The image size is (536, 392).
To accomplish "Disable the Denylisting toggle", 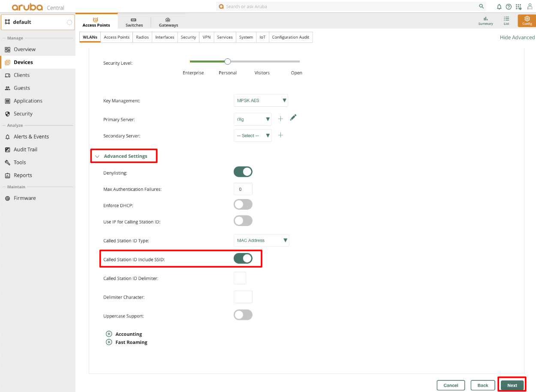I will (243, 172).
